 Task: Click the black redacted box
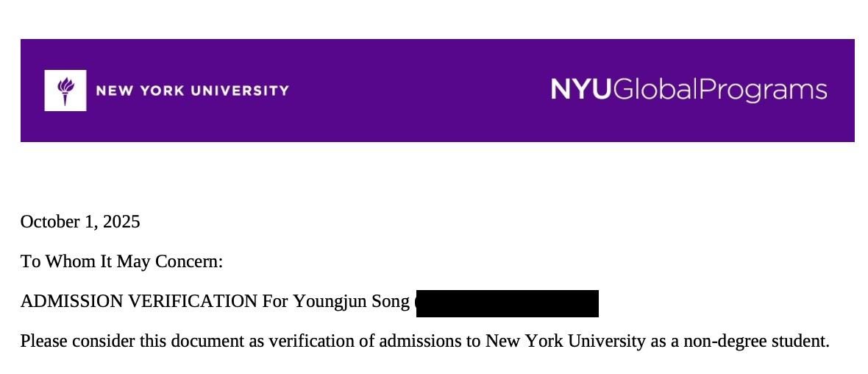pyautogui.click(x=507, y=303)
